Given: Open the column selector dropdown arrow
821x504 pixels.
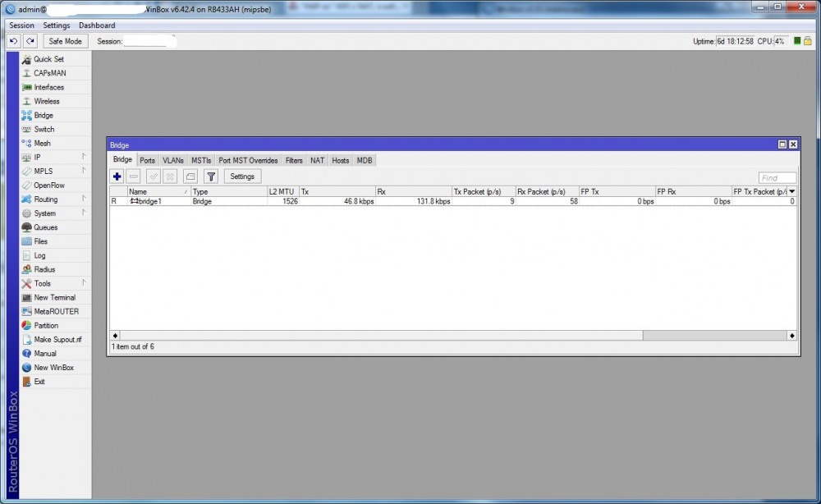Looking at the screenshot, I should pos(792,191).
